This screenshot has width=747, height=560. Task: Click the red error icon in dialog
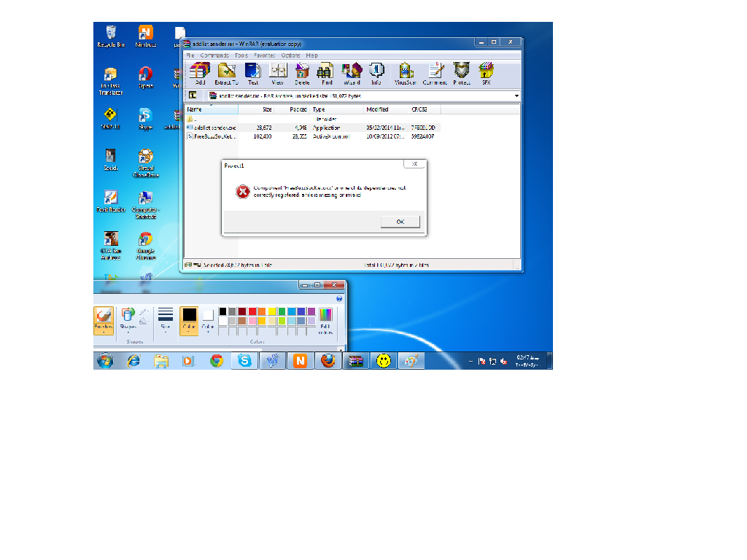click(x=242, y=192)
